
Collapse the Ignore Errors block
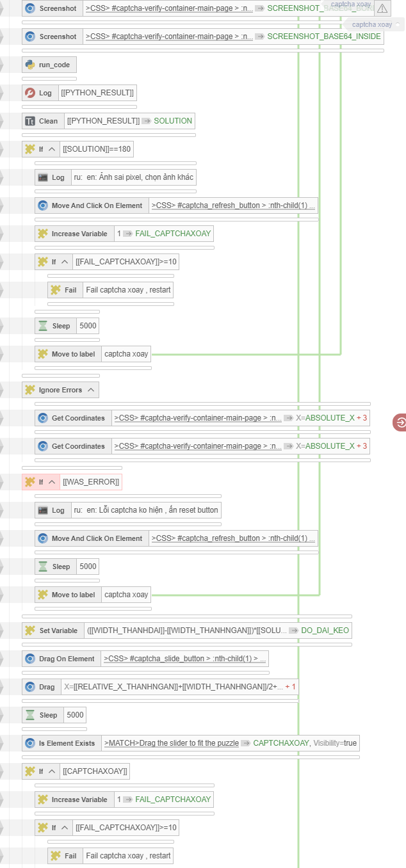tap(90, 390)
